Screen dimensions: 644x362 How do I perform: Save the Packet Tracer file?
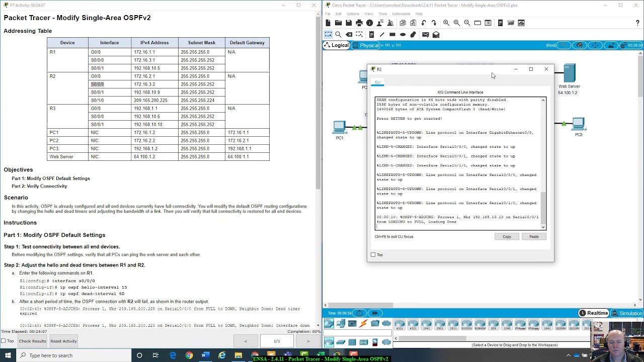(349, 23)
